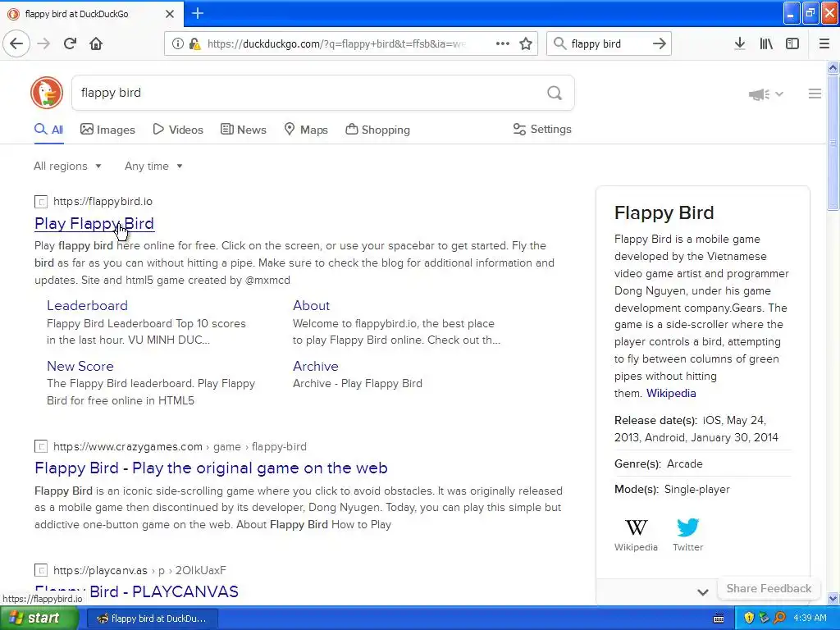Click the https://flappybird.io result URL text
Image resolution: width=840 pixels, height=630 pixels.
click(103, 202)
